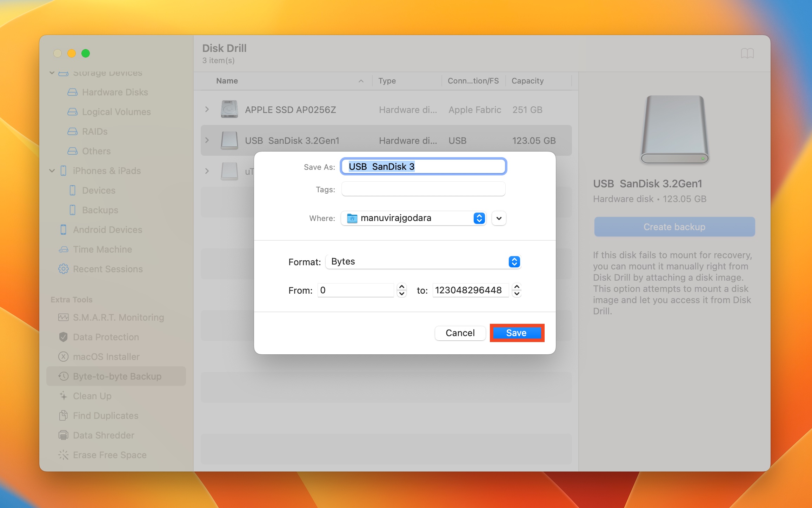
Task: Expand the USB SanDisk 3.2Gen1 row
Action: 207,140
